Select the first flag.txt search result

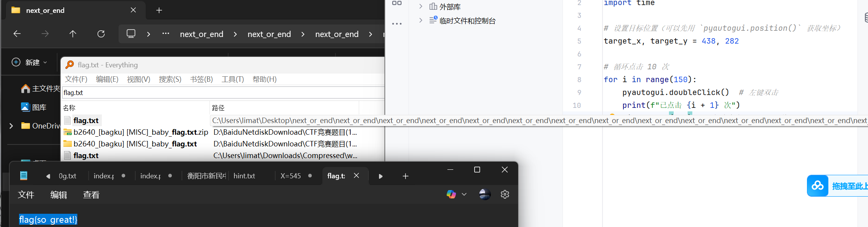(86, 121)
